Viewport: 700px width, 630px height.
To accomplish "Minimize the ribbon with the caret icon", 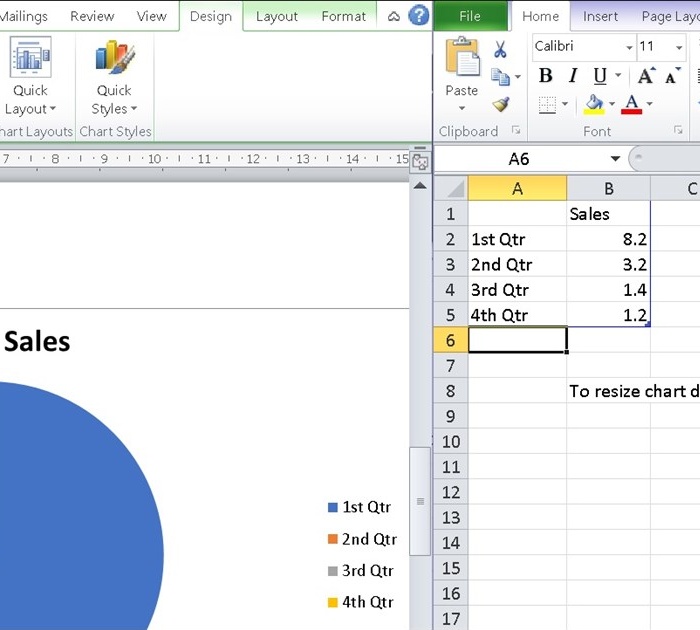I will pos(394,17).
